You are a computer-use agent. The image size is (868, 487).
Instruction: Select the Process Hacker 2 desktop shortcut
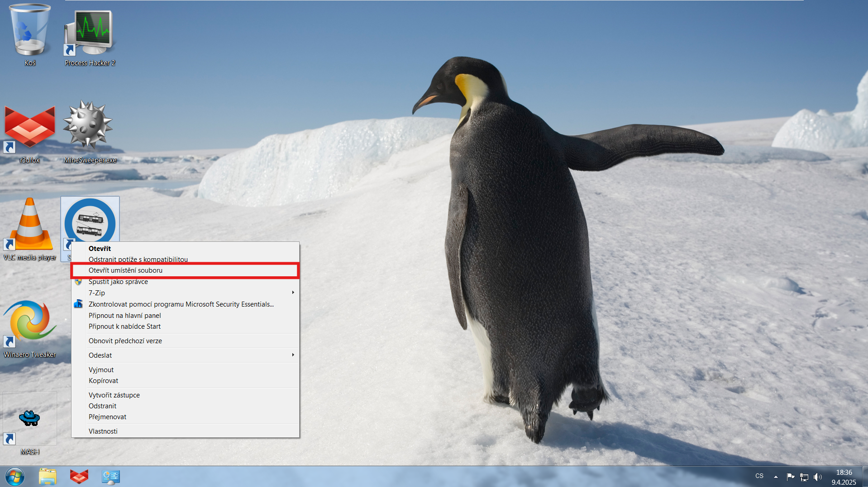tap(90, 37)
